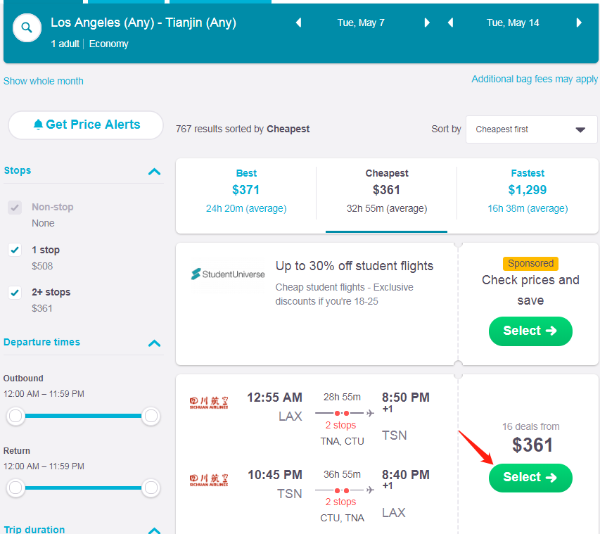Screen dimensions: 600x534
Task: Move return date back one day
Action: 449,22
